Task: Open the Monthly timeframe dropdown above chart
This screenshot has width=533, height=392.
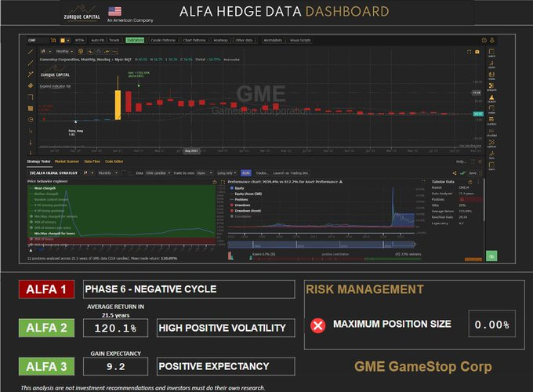Action: click(64, 51)
